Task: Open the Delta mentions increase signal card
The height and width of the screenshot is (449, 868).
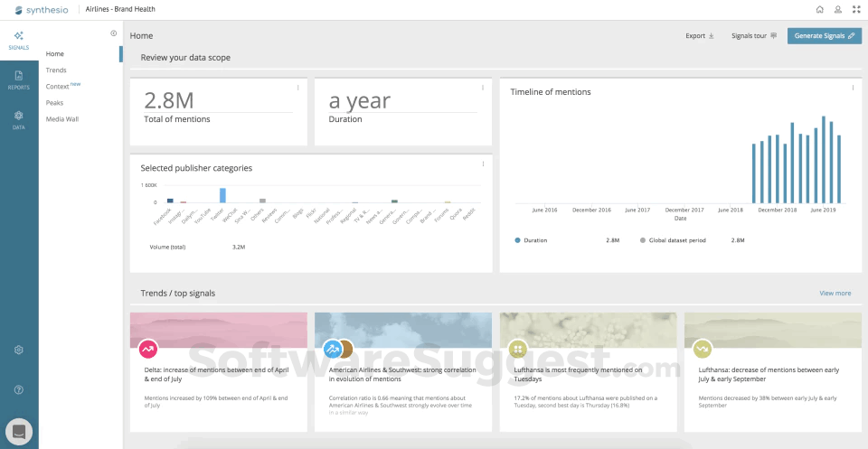Action: click(218, 372)
